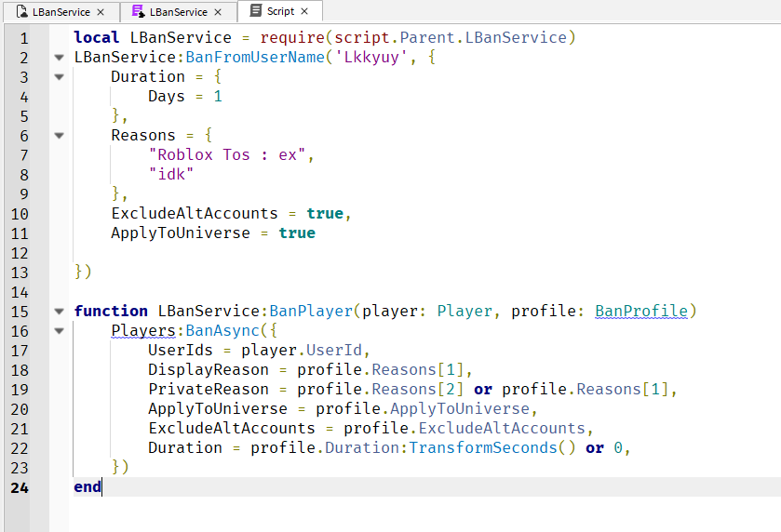Click the purple module script icon on second tab
Image resolution: width=781 pixels, height=532 pixels.
pyautogui.click(x=138, y=11)
